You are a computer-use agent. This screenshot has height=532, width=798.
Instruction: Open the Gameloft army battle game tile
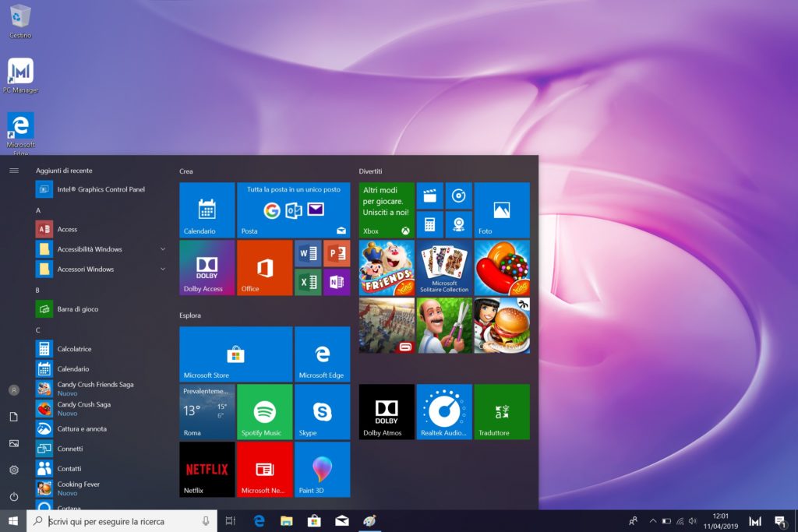point(387,326)
